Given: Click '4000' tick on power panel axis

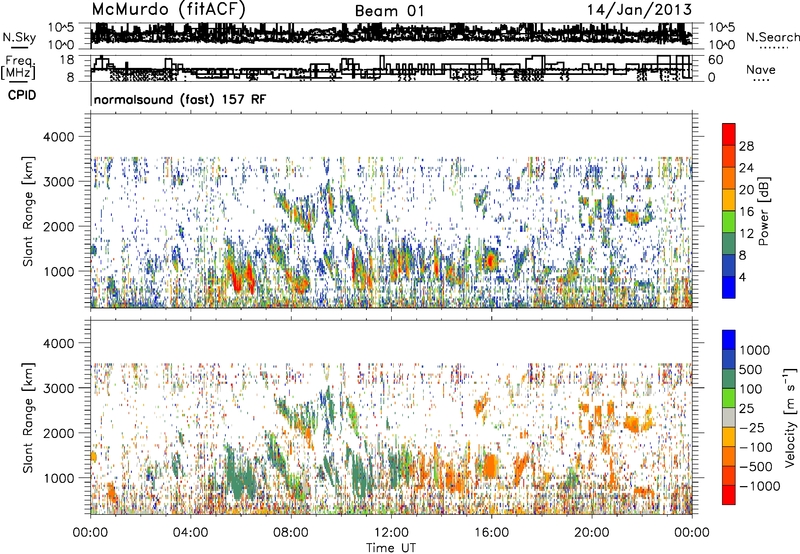Looking at the screenshot, I should click(x=59, y=137).
